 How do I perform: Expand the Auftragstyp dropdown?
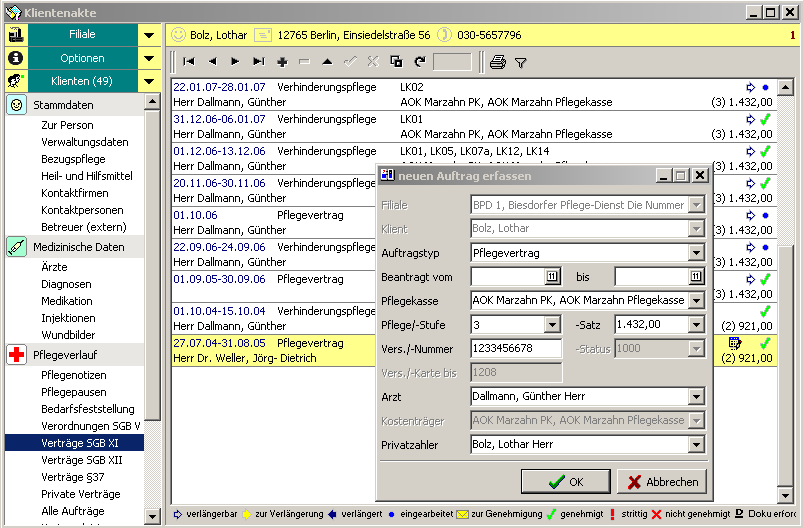pos(696,253)
